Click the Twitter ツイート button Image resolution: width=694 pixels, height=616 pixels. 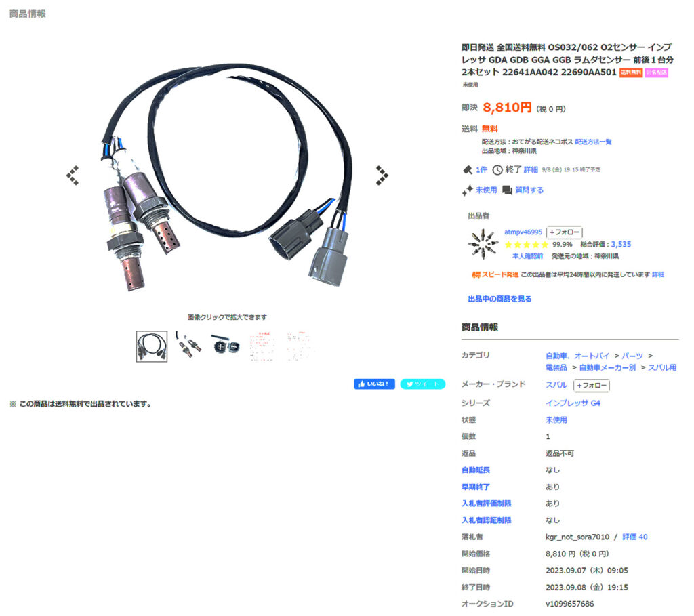(x=423, y=384)
